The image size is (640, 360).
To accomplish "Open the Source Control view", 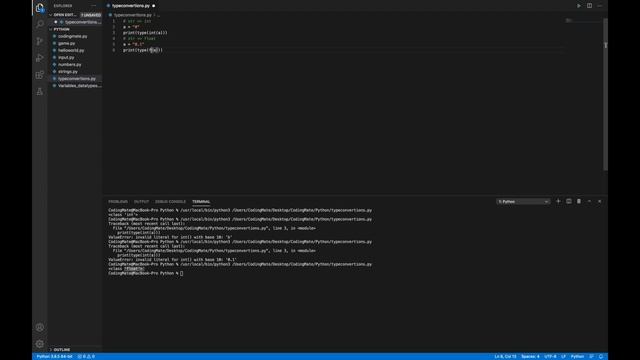I will [x=40, y=41].
